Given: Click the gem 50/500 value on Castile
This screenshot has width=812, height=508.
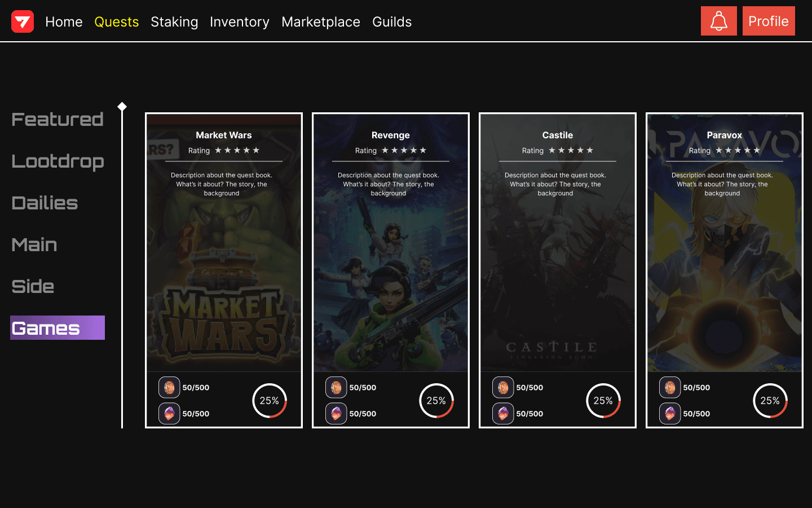Looking at the screenshot, I should click(x=529, y=414).
